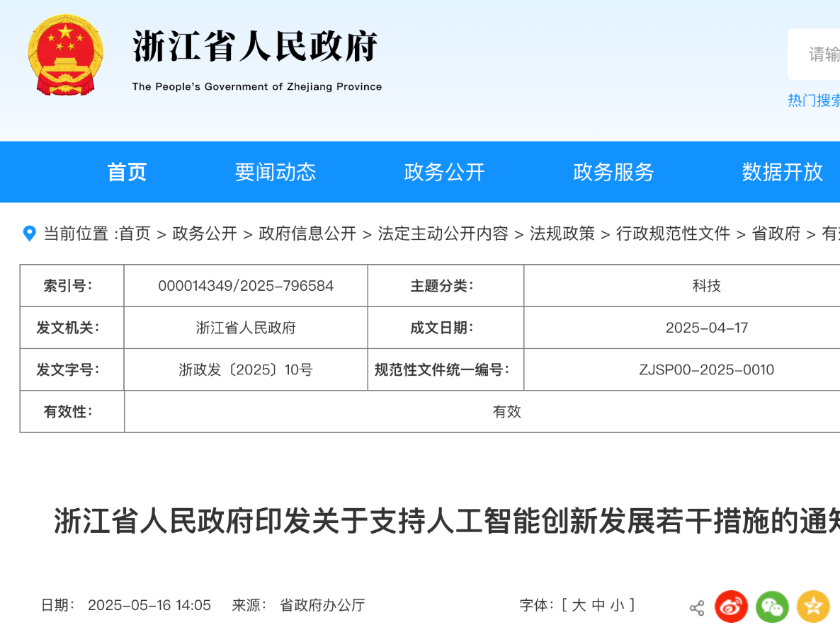The width and height of the screenshot is (840, 632).
Task: Open the 数据开放 navigation tab
Action: (782, 172)
